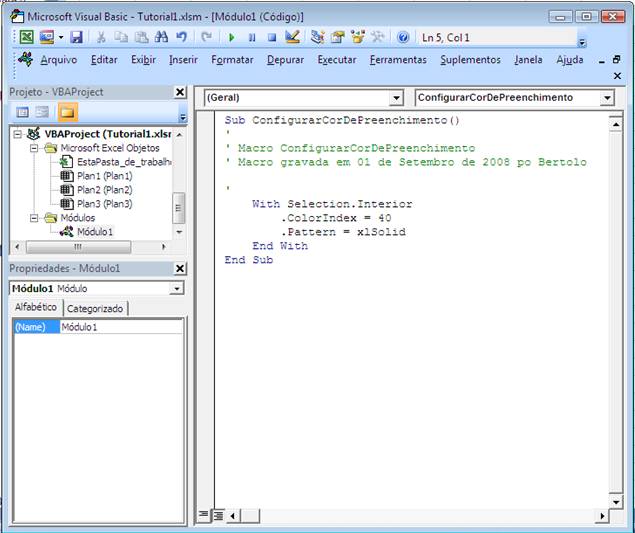
Task: Toggle Procedure View button at bottom-left of code
Action: tap(204, 515)
